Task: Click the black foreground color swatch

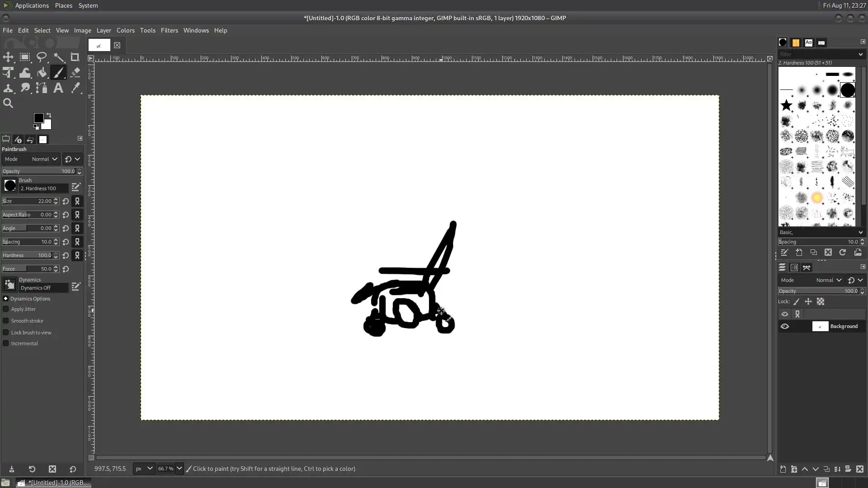Action: [38, 118]
